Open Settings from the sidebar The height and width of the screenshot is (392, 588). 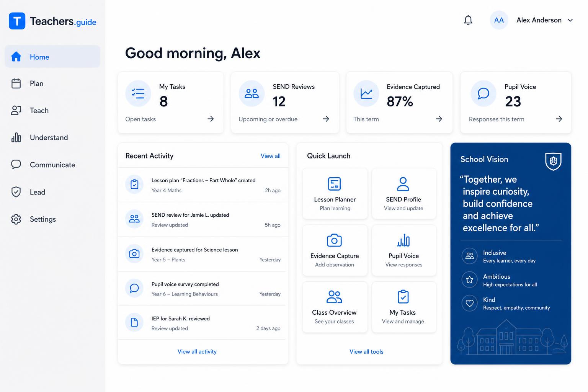point(52,219)
